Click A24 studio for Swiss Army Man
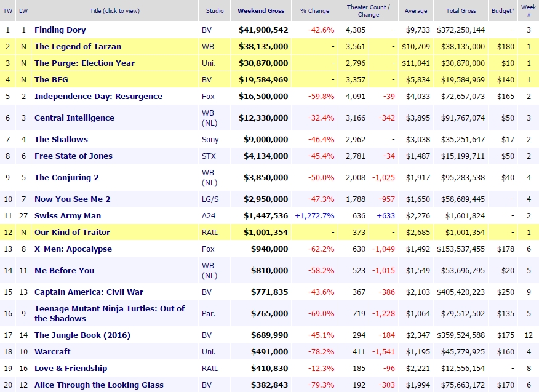The height and width of the screenshot is (392, 539). tap(209, 215)
